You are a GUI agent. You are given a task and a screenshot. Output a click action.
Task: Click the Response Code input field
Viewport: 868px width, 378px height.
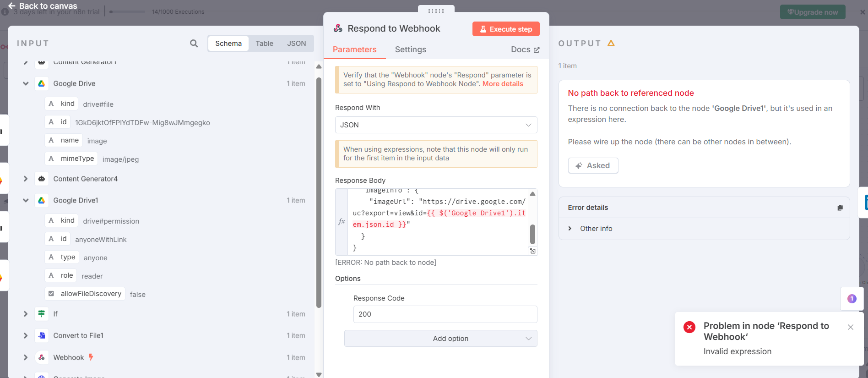pyautogui.click(x=445, y=314)
